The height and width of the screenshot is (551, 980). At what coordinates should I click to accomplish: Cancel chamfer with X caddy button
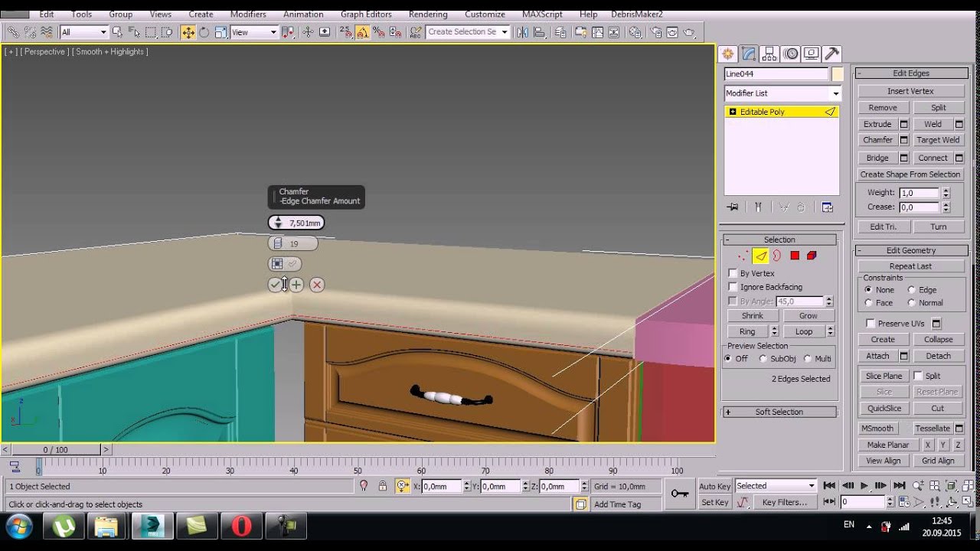pos(317,285)
